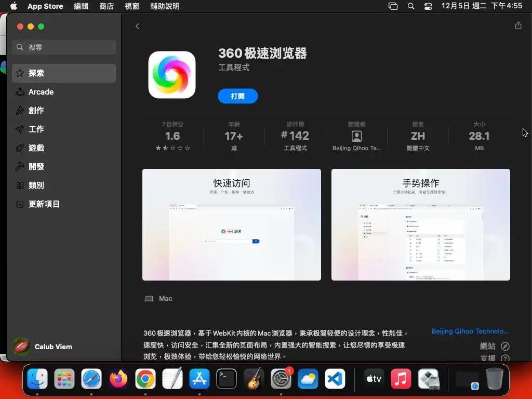This screenshot has width=532, height=399.
Task: Open the 手势操作 screenshot thumbnail
Action: [421, 224]
